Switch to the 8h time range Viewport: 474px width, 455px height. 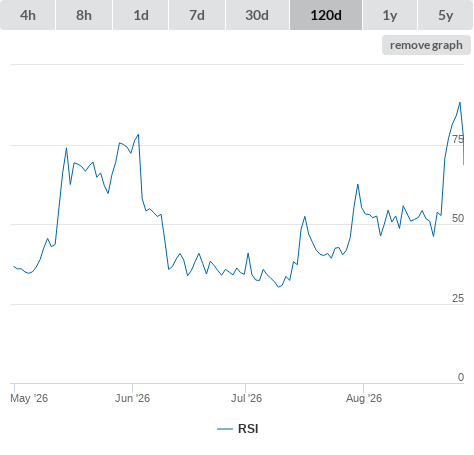pyautogui.click(x=84, y=15)
